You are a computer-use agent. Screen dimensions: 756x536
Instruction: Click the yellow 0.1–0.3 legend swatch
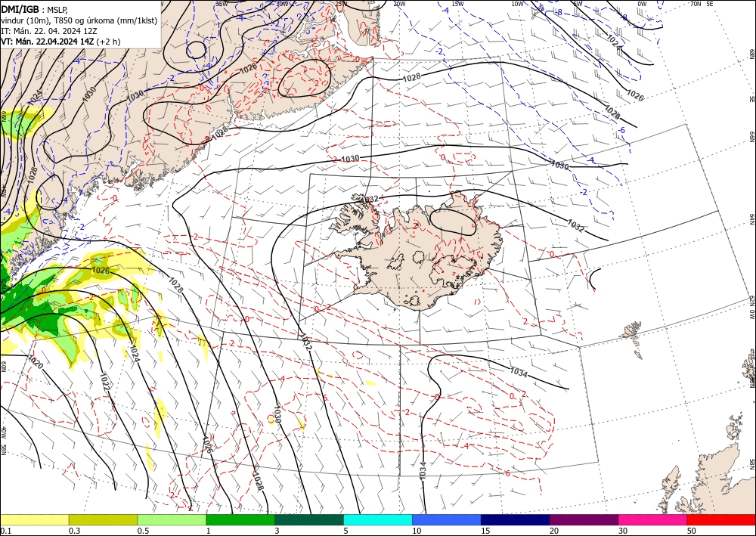[34, 519]
